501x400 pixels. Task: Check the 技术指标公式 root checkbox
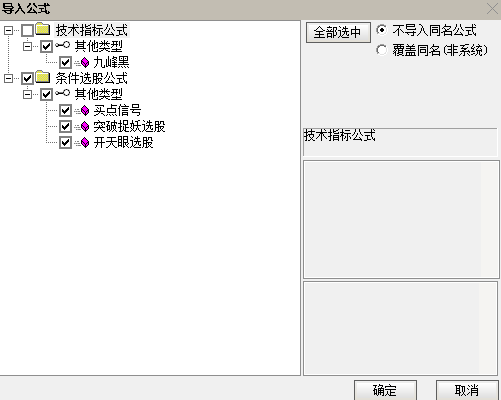coord(27,30)
